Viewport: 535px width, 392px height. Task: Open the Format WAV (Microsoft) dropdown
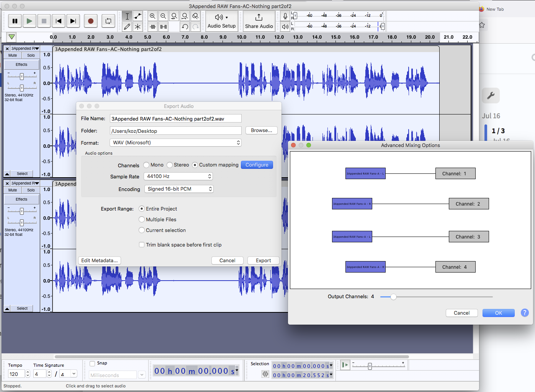point(176,143)
